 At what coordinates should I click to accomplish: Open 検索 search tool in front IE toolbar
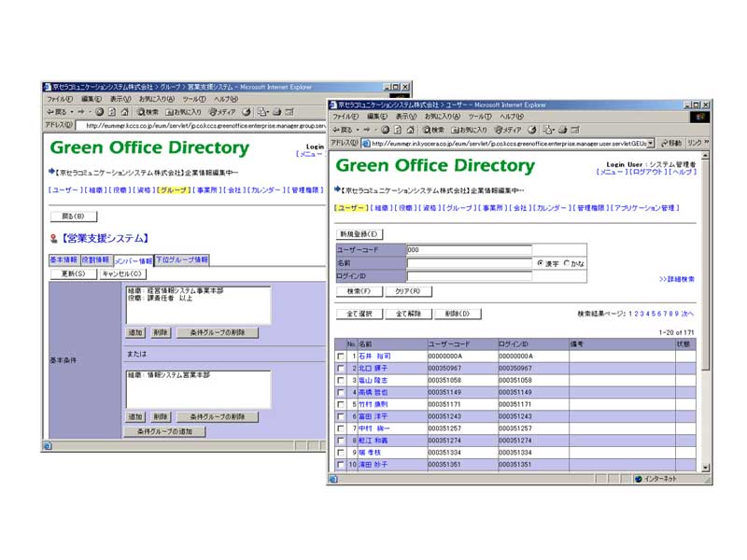433,130
